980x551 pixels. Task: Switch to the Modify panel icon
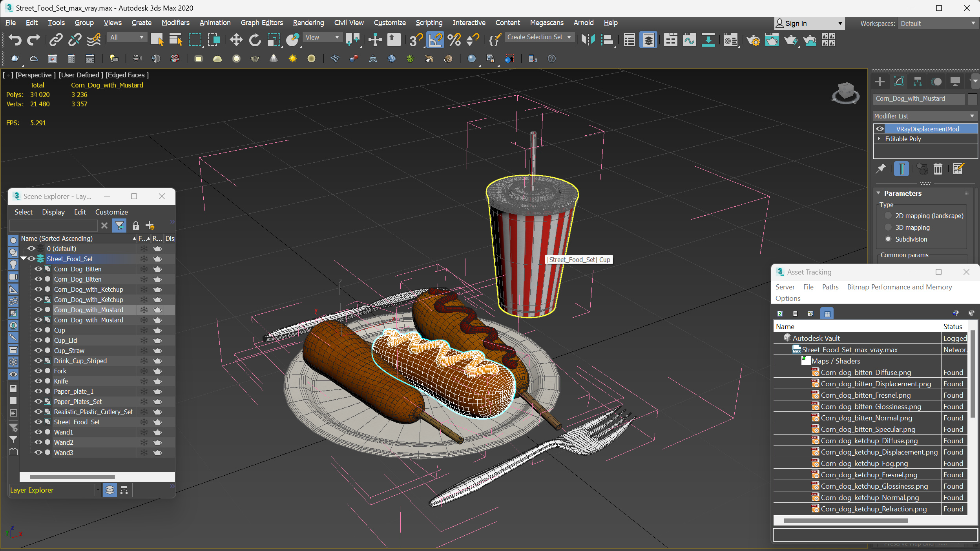(x=898, y=81)
